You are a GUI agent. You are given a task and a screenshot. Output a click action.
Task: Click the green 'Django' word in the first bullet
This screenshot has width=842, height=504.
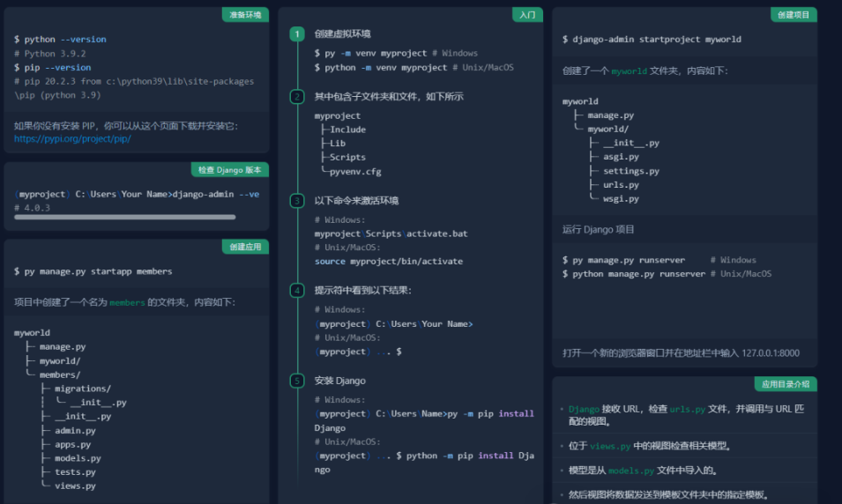point(584,409)
